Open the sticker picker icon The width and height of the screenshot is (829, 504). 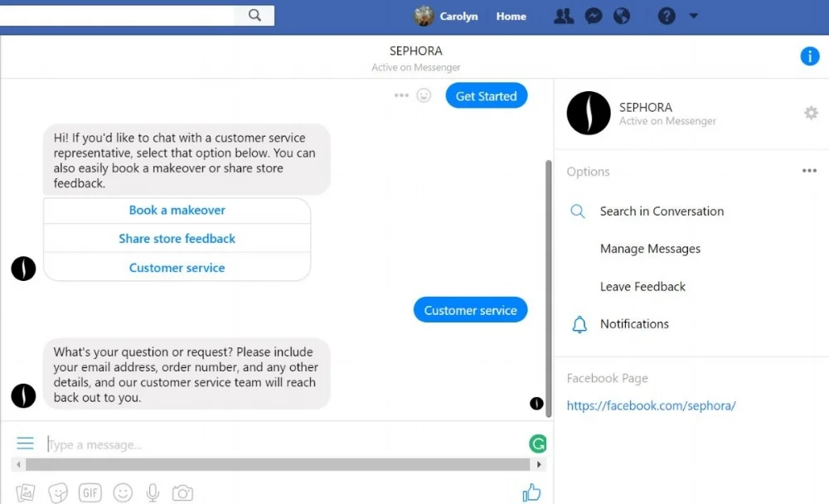pos(58,493)
